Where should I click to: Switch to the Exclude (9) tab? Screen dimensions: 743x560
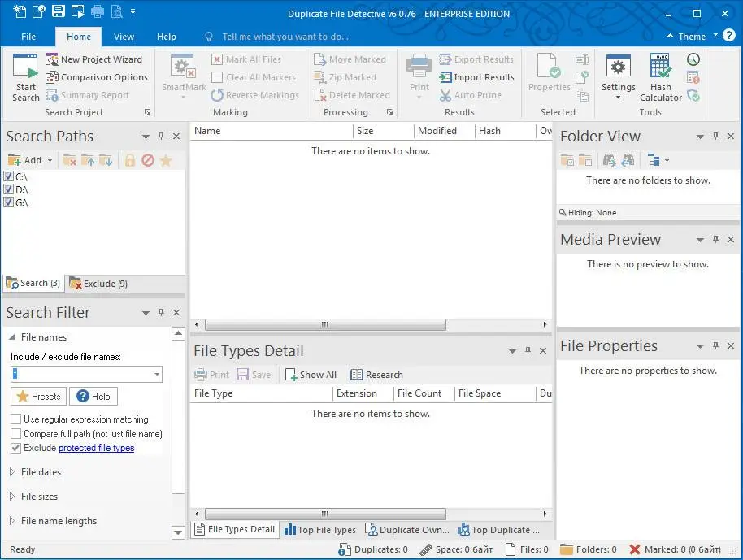(98, 284)
